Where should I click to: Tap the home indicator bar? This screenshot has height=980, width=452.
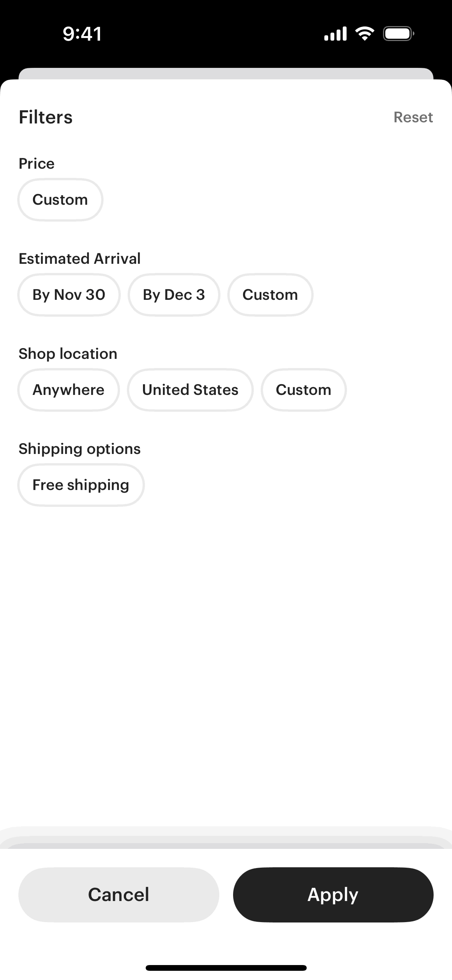226,968
